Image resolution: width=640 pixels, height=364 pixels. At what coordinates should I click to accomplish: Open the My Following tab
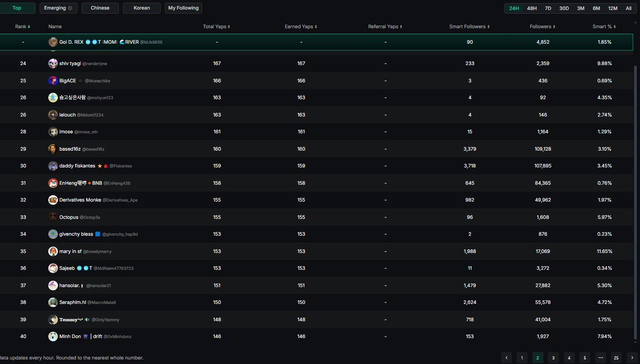184,8
